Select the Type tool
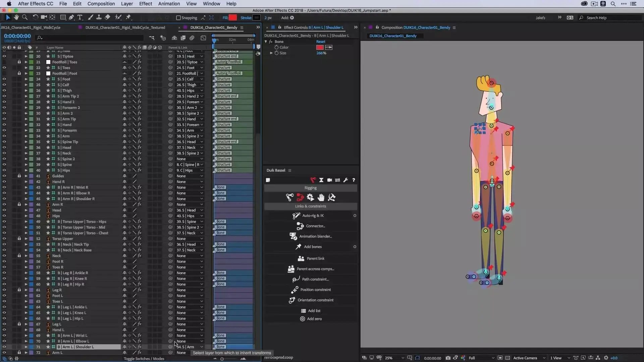 tap(80, 17)
